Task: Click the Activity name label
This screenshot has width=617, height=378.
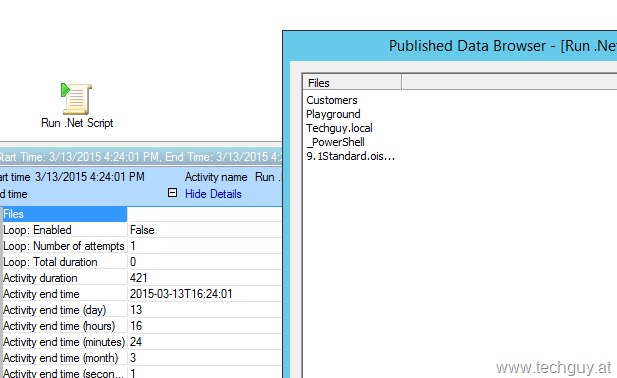Action: pos(216,177)
